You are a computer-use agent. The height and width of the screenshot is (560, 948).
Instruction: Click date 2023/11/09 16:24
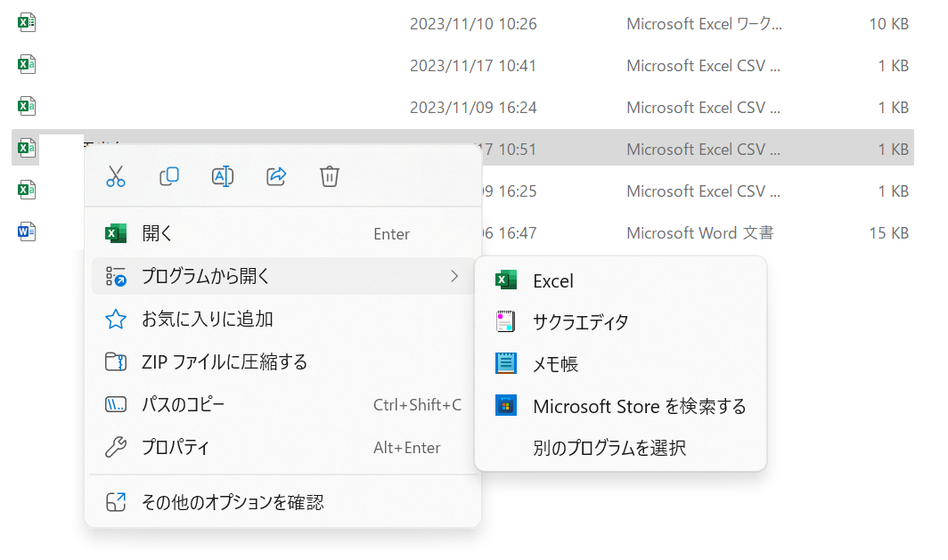tap(473, 108)
